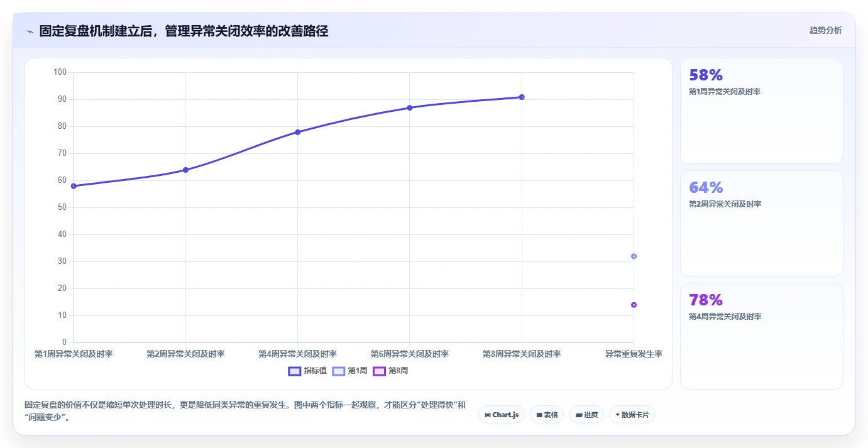This screenshot has height=448, width=868.
Task: Toggle the 指标值 legend series
Action: (307, 371)
